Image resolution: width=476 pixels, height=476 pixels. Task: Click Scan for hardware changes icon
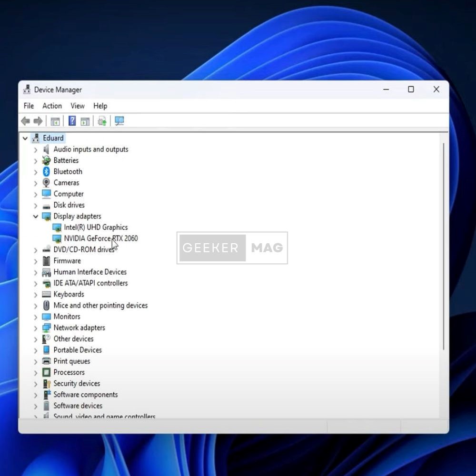point(119,121)
